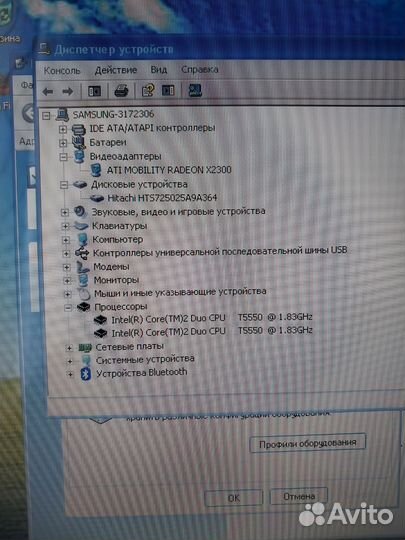Expand the Контроллеры USB node
This screenshot has width=405, height=540.
[66, 254]
